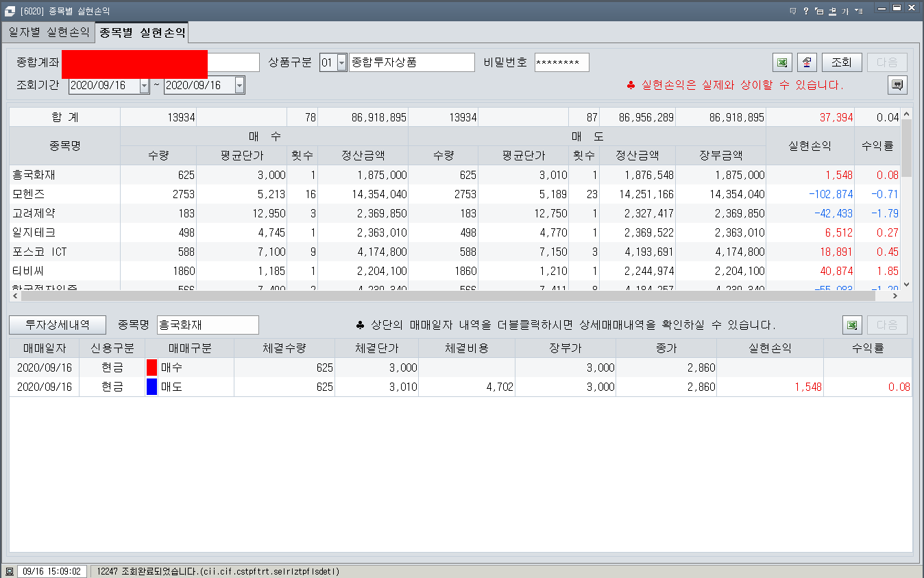Select the 고려제약 row

(454, 213)
